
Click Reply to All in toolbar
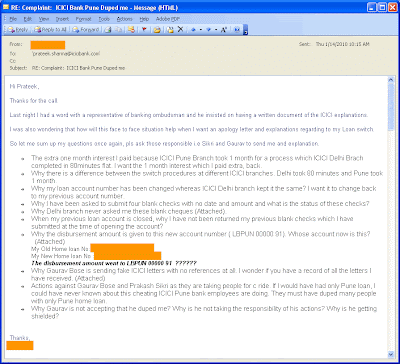pos(50,30)
